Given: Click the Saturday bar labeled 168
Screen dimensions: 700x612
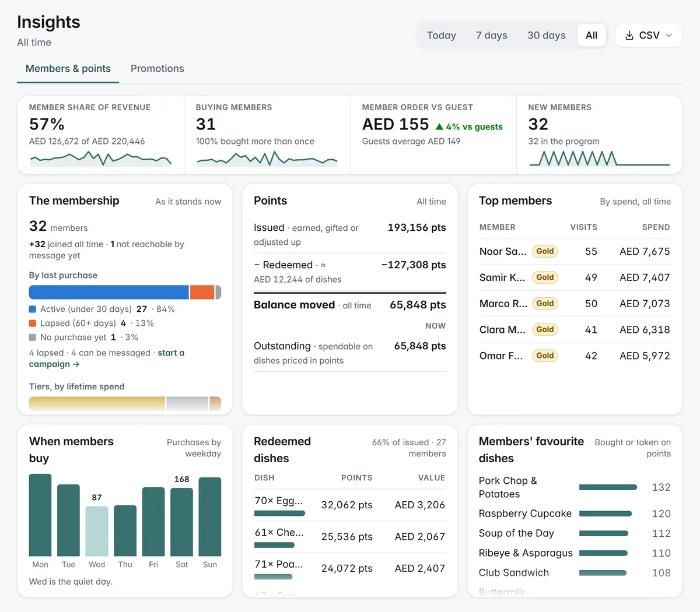Looking at the screenshot, I should 181,522.
